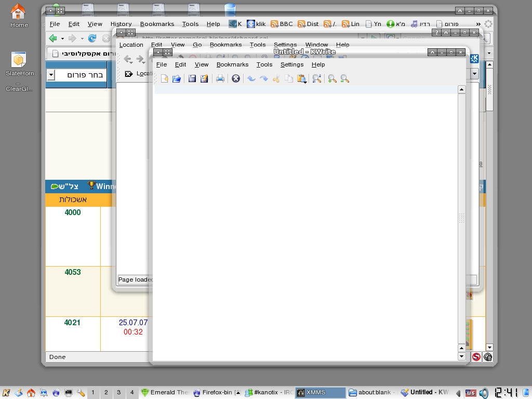Open the forum selection combo box
The height and width of the screenshot is (399, 532).
coord(76,75)
